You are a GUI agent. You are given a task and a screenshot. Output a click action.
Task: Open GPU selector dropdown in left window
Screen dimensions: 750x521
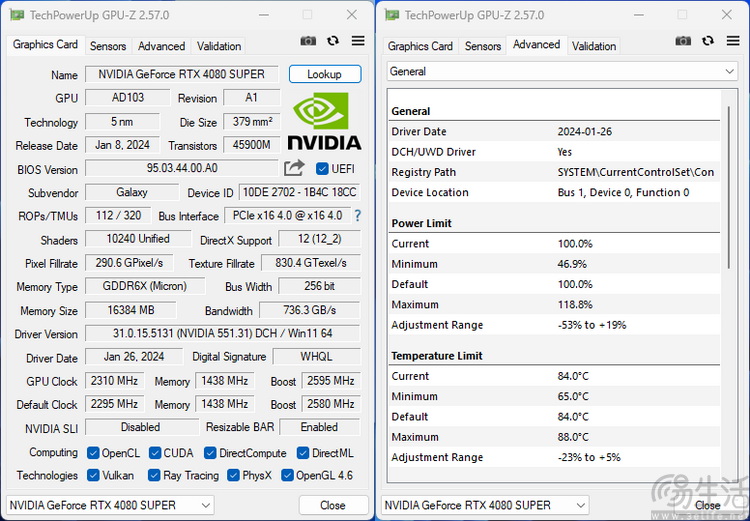point(110,505)
